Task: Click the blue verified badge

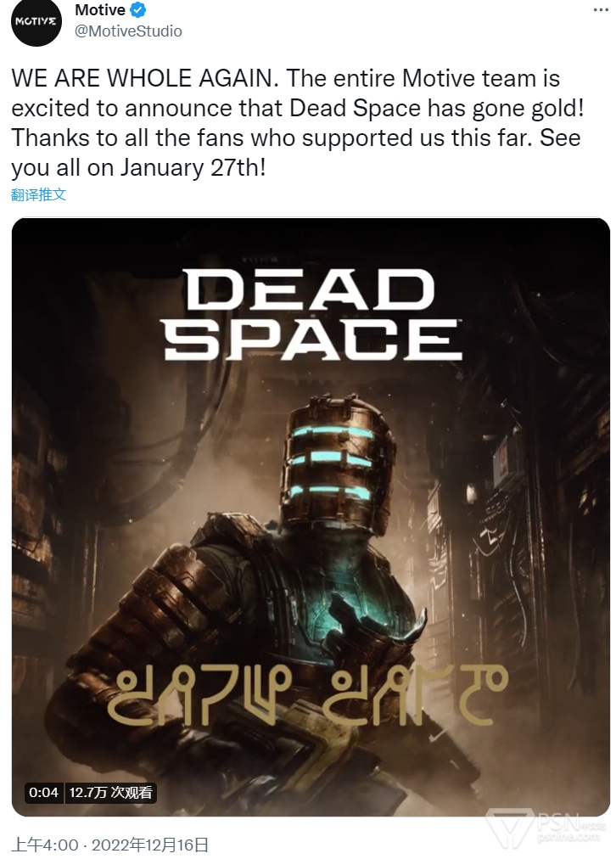Action: [x=138, y=10]
